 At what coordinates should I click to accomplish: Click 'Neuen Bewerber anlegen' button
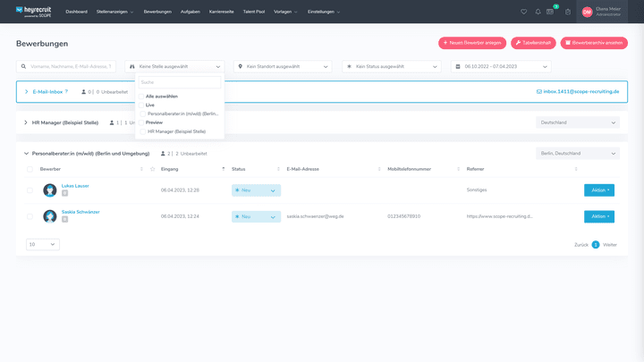point(471,43)
